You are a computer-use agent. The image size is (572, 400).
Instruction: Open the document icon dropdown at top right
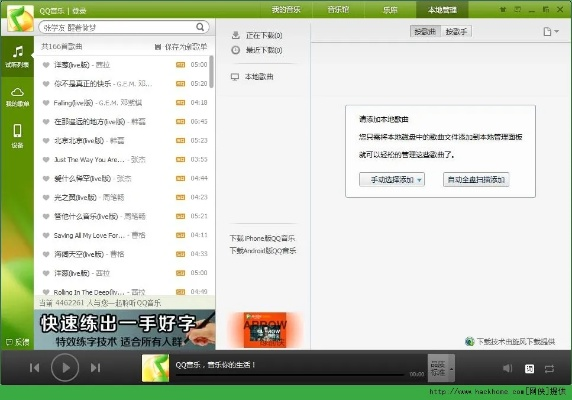pyautogui.click(x=551, y=32)
